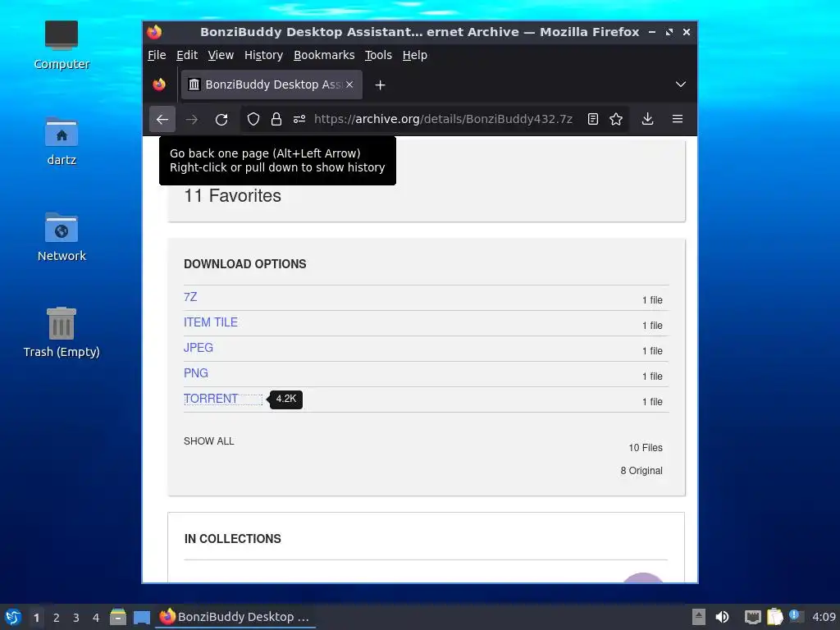The width and height of the screenshot is (840, 630).
Task: Go back one page with the back arrow
Action: 162,119
